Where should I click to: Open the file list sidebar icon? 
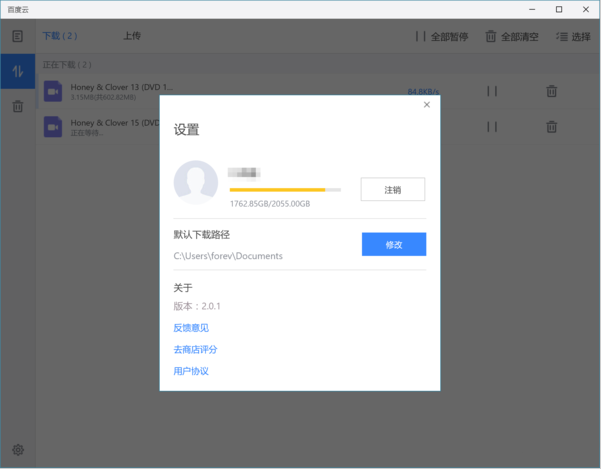pyautogui.click(x=18, y=36)
